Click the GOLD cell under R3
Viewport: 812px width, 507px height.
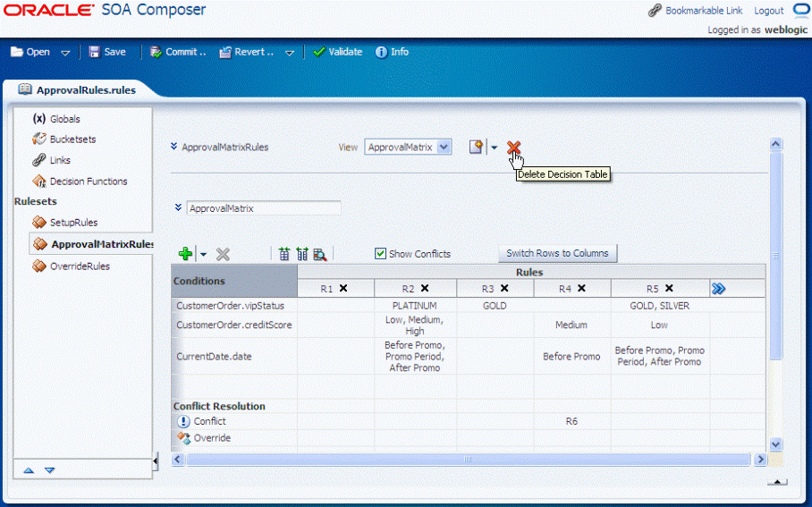[495, 306]
